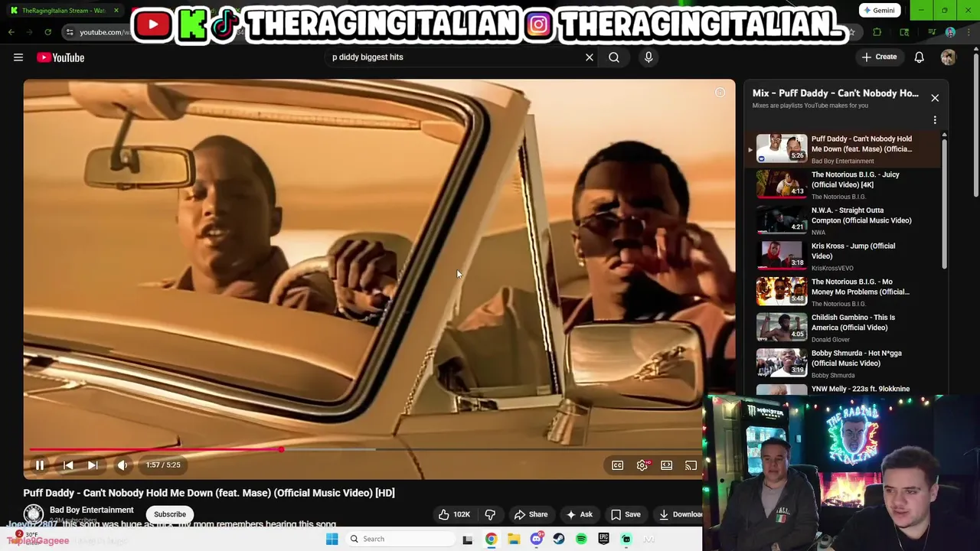Dislike the video
Viewport: 980px width, 551px height.
[x=491, y=515]
